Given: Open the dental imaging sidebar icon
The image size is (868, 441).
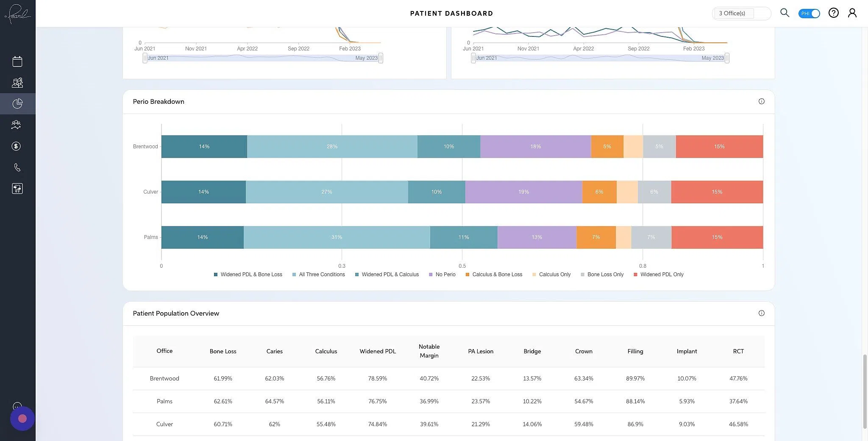Looking at the screenshot, I should pyautogui.click(x=17, y=188).
